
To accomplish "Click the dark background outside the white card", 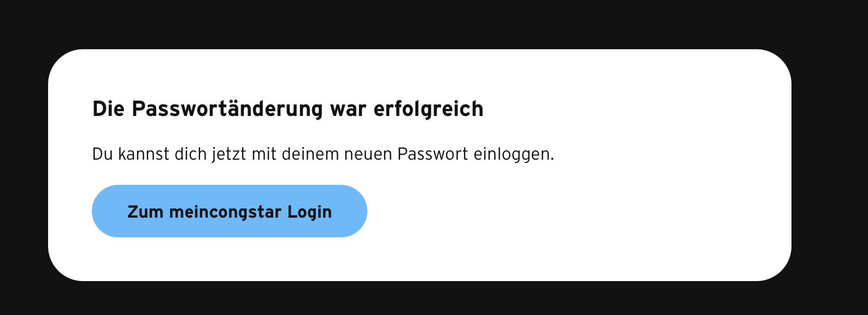I will click(434, 25).
